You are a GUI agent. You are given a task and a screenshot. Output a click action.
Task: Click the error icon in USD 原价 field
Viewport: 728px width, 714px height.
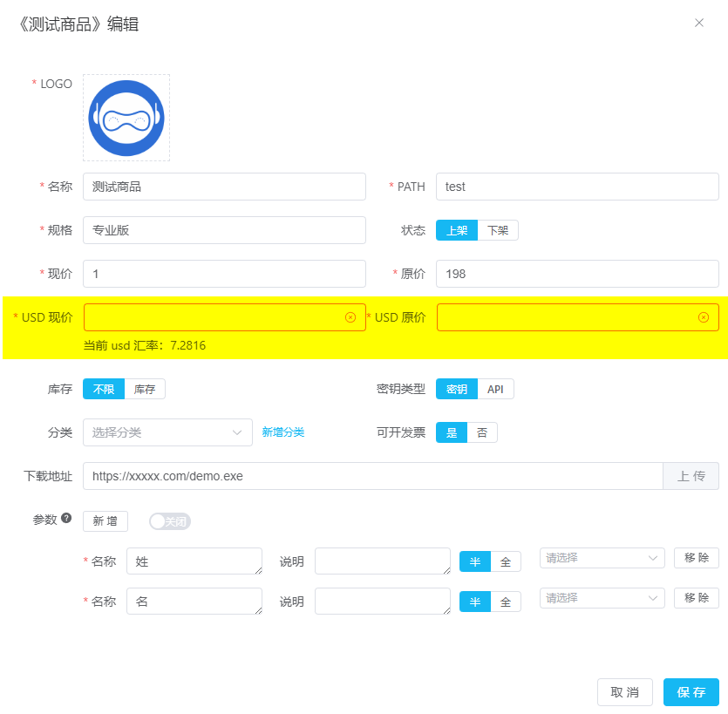(704, 317)
